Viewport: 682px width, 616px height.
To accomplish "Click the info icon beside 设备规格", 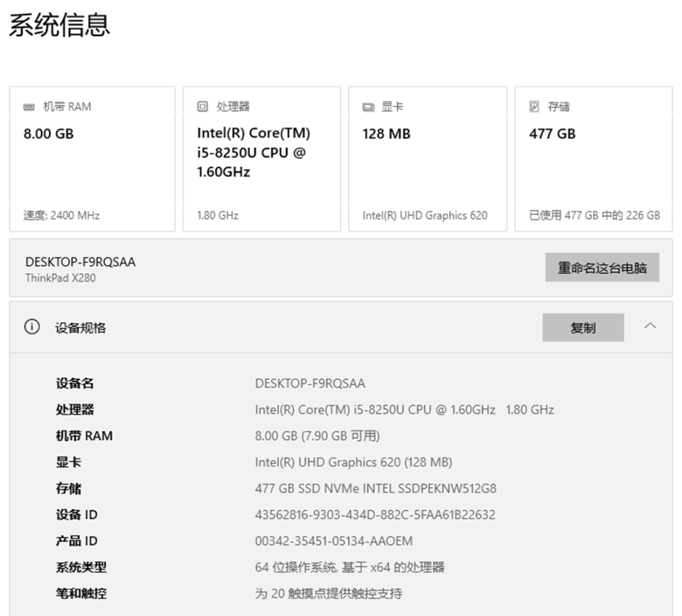I will point(32,327).
